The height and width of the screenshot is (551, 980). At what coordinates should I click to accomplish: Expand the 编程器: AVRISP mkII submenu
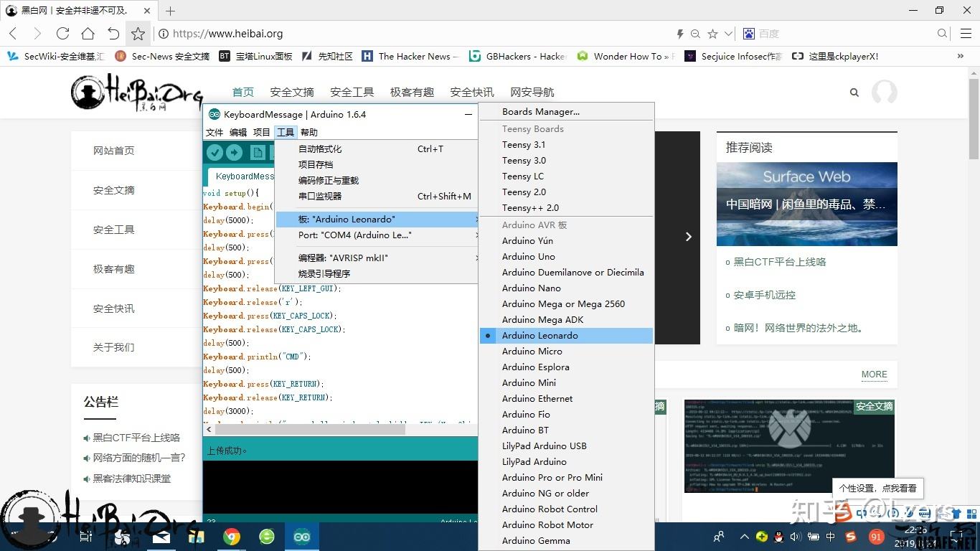(x=377, y=258)
